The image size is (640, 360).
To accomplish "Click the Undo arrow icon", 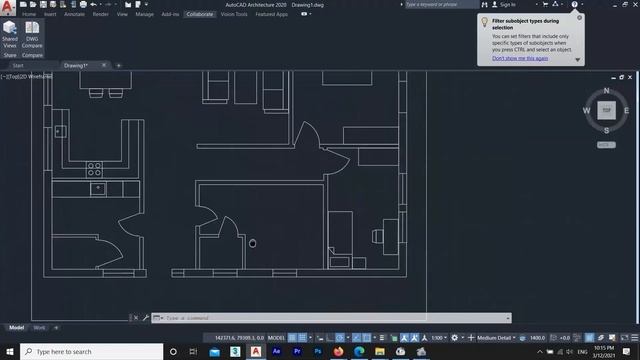I will tap(93, 4).
